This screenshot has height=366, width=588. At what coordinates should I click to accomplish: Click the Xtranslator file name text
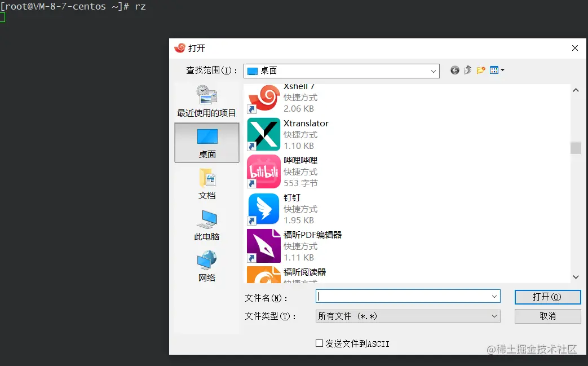(x=306, y=124)
